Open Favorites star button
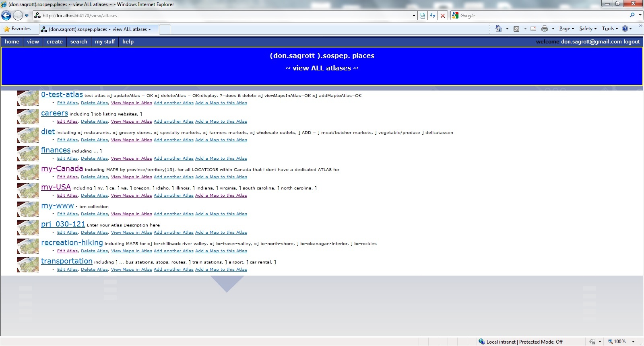The width and height of the screenshot is (644, 346). coord(17,29)
